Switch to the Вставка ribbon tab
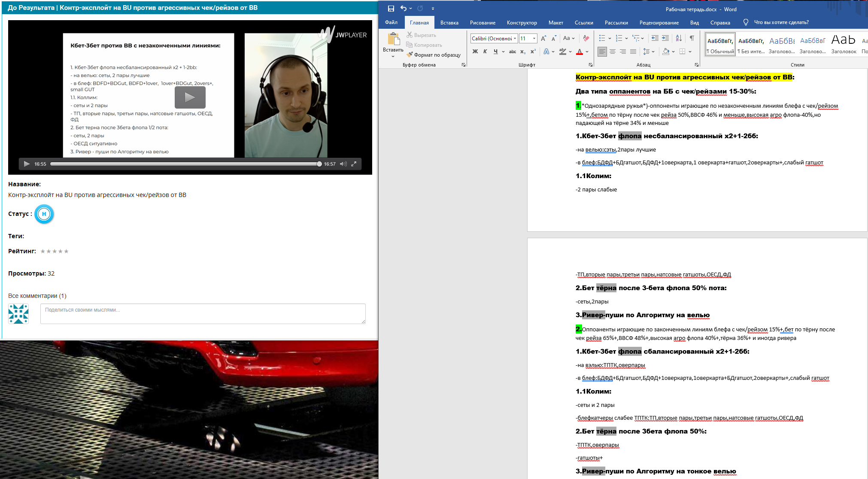The image size is (868, 479). coord(449,23)
